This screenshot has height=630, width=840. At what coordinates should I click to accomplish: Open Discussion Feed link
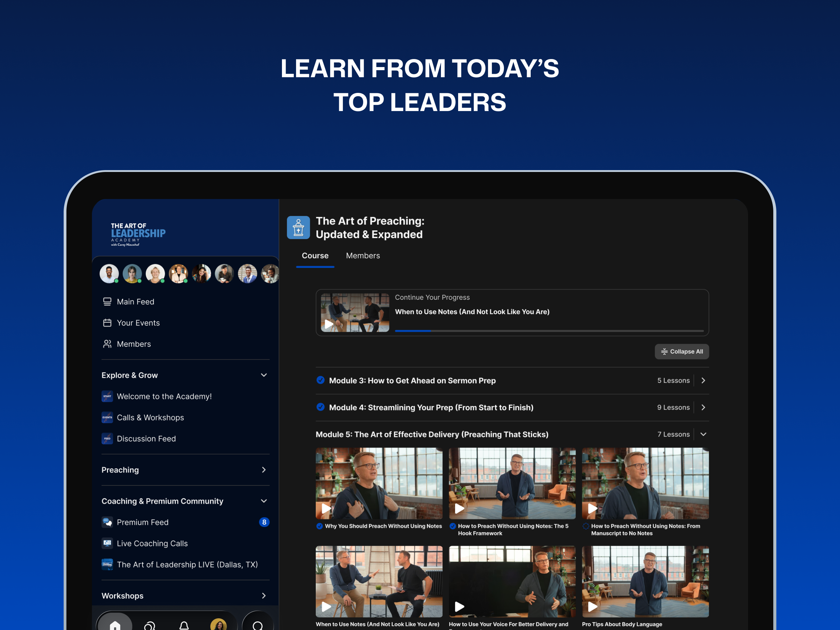click(146, 439)
